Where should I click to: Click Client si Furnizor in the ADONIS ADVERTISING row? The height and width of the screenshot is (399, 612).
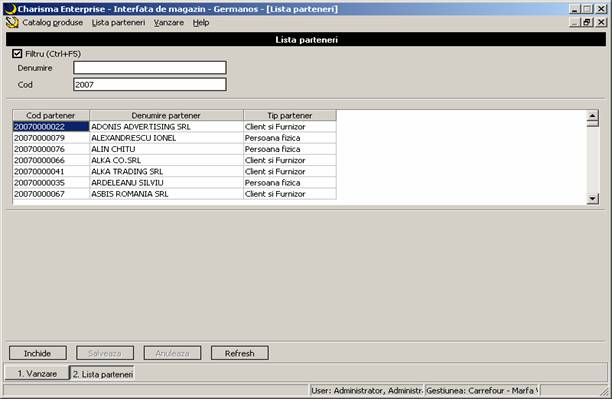point(290,126)
